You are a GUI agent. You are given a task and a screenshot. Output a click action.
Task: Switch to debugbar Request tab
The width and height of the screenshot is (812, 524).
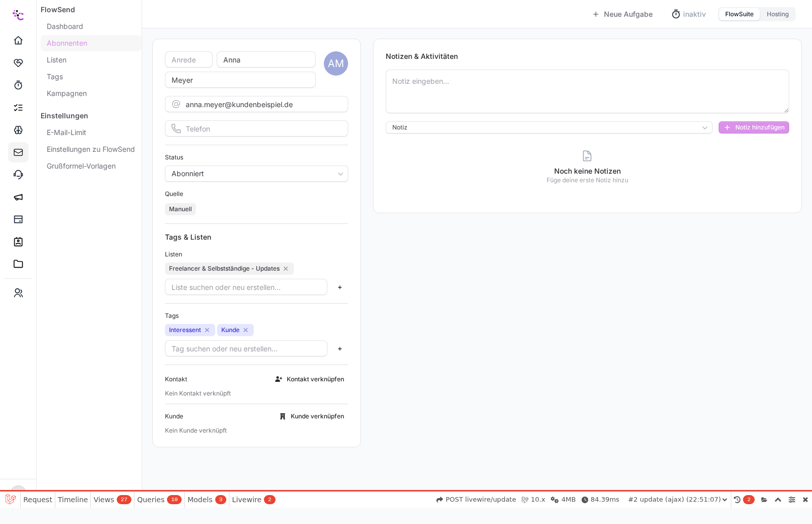pos(38,500)
